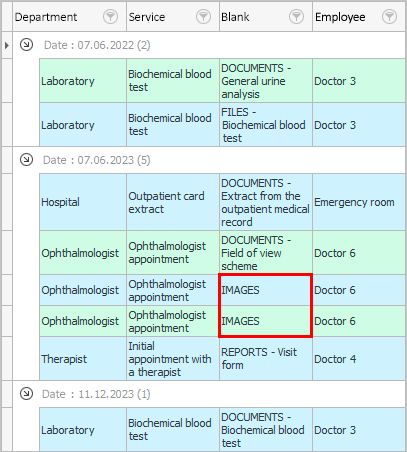The height and width of the screenshot is (452, 407).
Task: Collapse the Date 07.06.2023 group
Action: point(26,160)
